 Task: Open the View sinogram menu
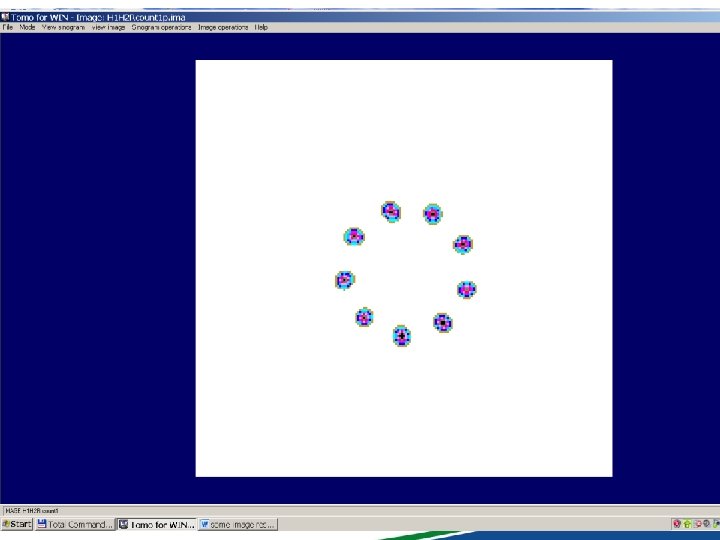[x=63, y=28]
